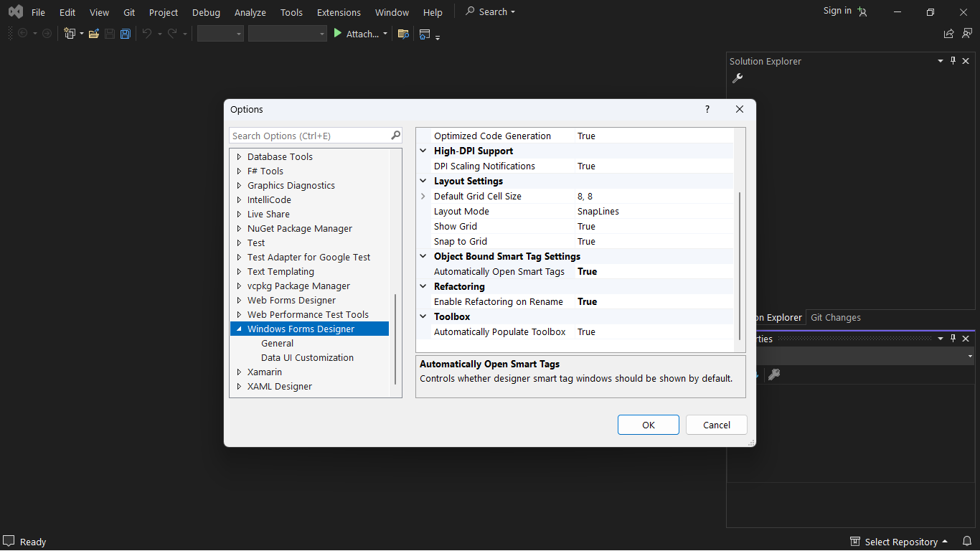Start debugging with the green Attach button
980x551 pixels.
pos(357,33)
